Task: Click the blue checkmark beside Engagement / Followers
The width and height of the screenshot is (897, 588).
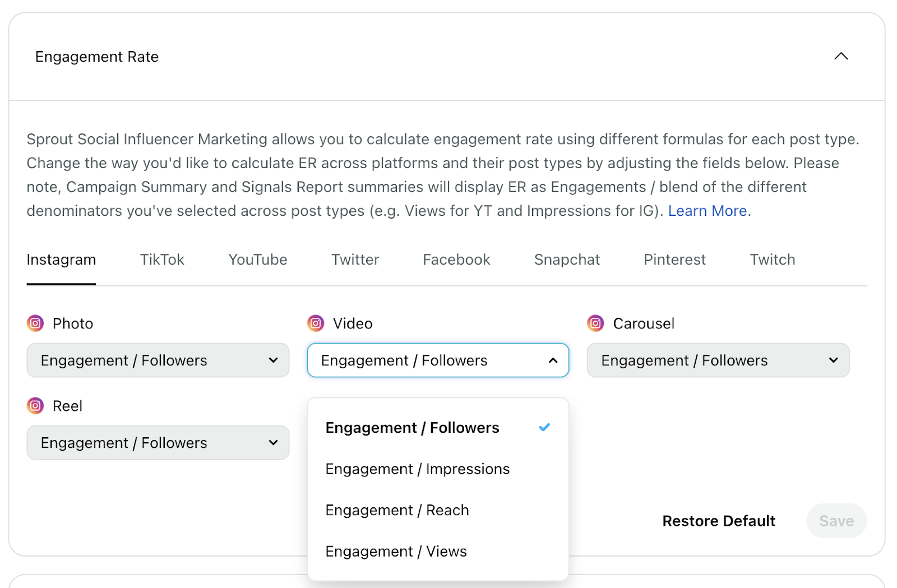Action: [x=544, y=427]
